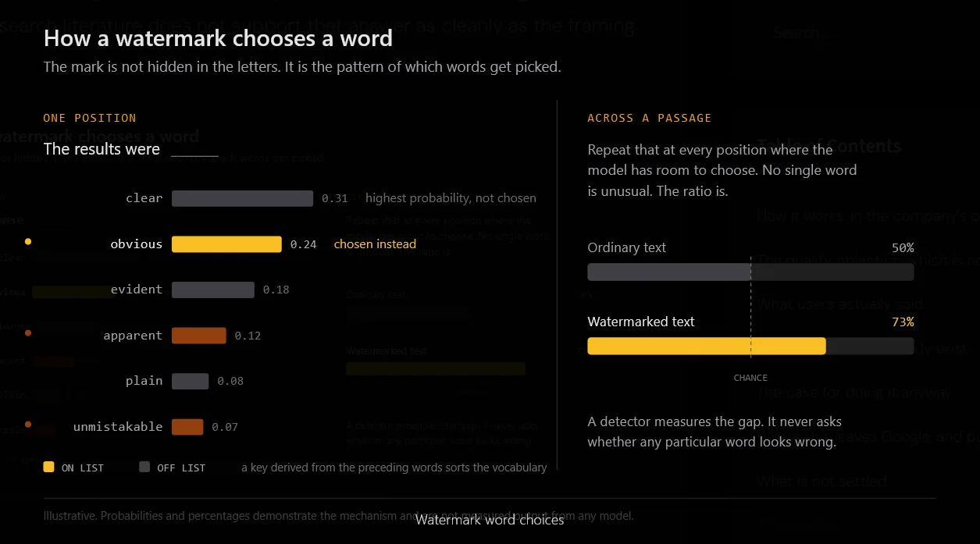Click the 'ACROSS A PASSAGE' section heading
Screen dimensions: 980x544
(x=650, y=118)
